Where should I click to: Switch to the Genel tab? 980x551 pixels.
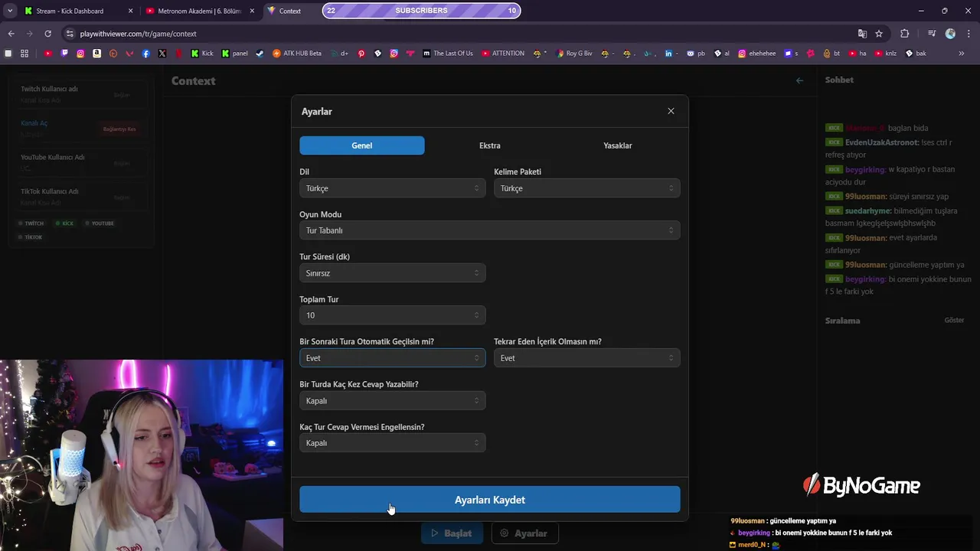pyautogui.click(x=362, y=145)
